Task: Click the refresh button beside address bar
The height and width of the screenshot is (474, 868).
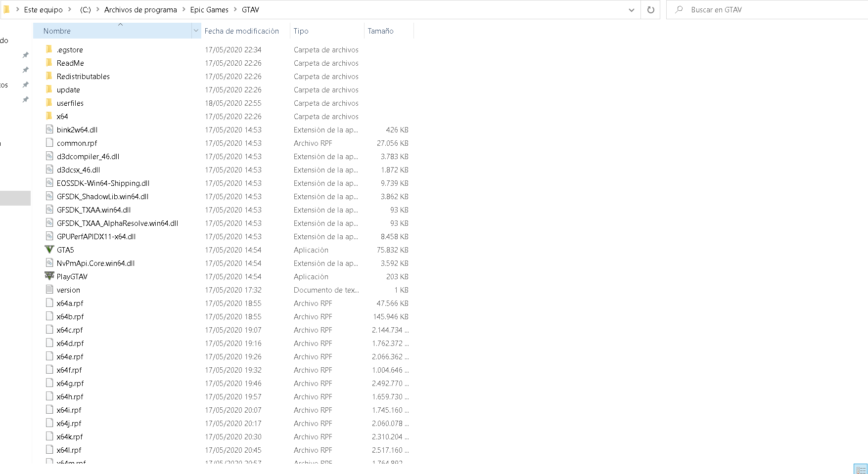Action: 650,10
